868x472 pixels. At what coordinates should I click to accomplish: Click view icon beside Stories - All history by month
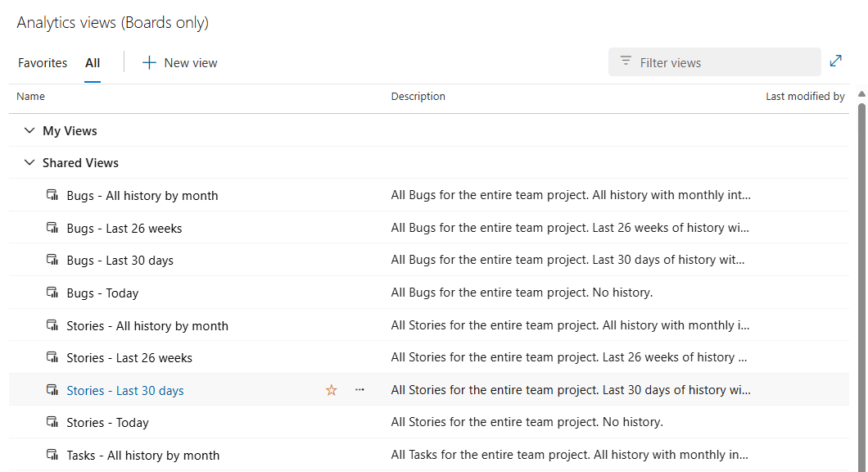(x=52, y=325)
